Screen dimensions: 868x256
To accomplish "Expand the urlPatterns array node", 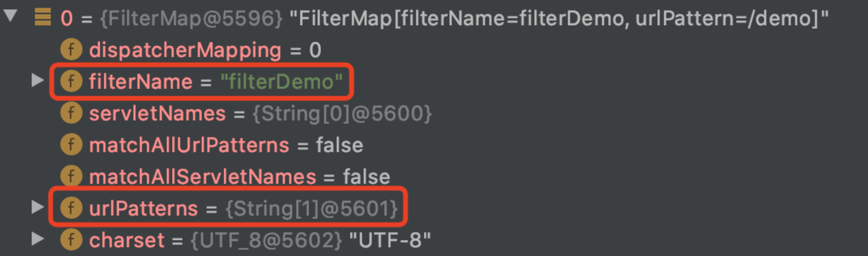I will tap(38, 207).
